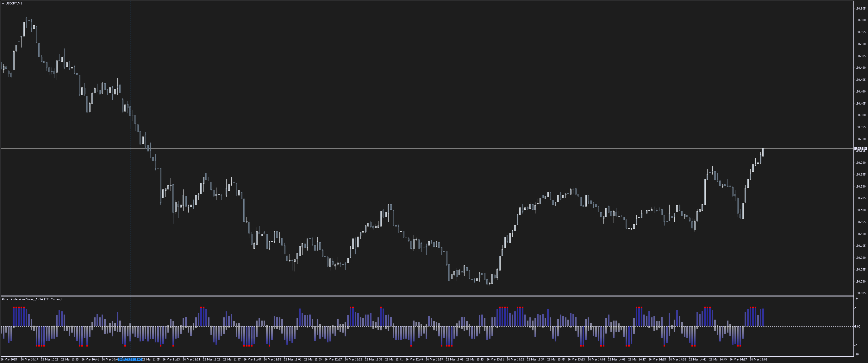Image resolution: width=868 pixels, height=363 pixels.
Task: Click the 26 Mar 15:05 time label
Action: pyautogui.click(x=758, y=360)
